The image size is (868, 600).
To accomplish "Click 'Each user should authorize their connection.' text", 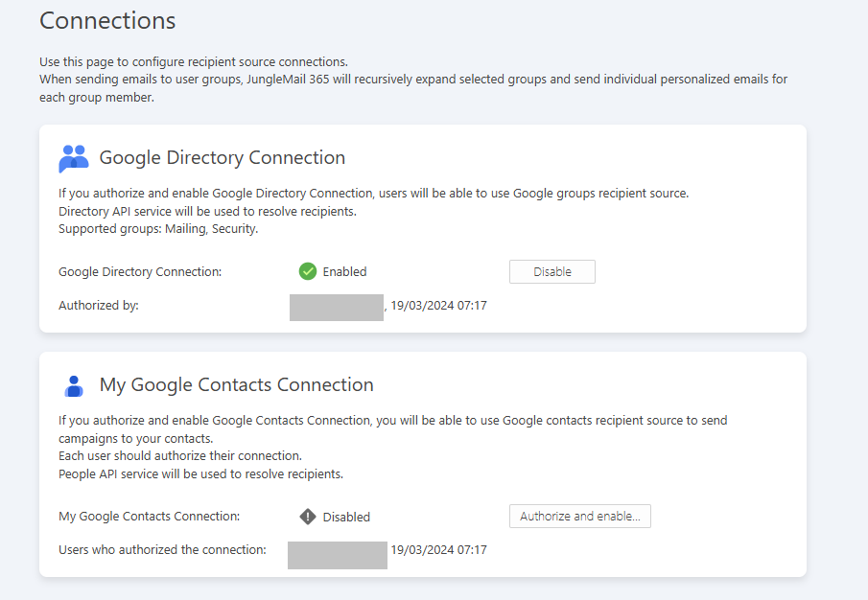I will point(180,455).
